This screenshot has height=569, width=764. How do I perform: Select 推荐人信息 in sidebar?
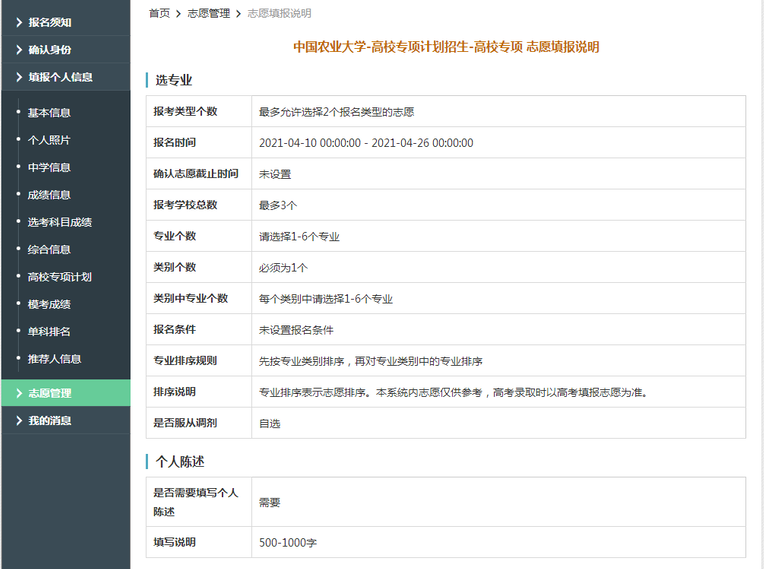(x=54, y=359)
